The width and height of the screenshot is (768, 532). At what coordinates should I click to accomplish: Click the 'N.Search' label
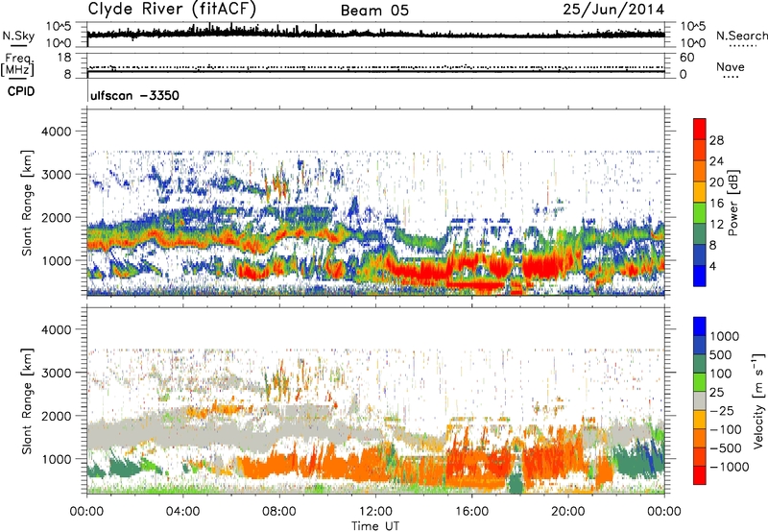coord(741,36)
